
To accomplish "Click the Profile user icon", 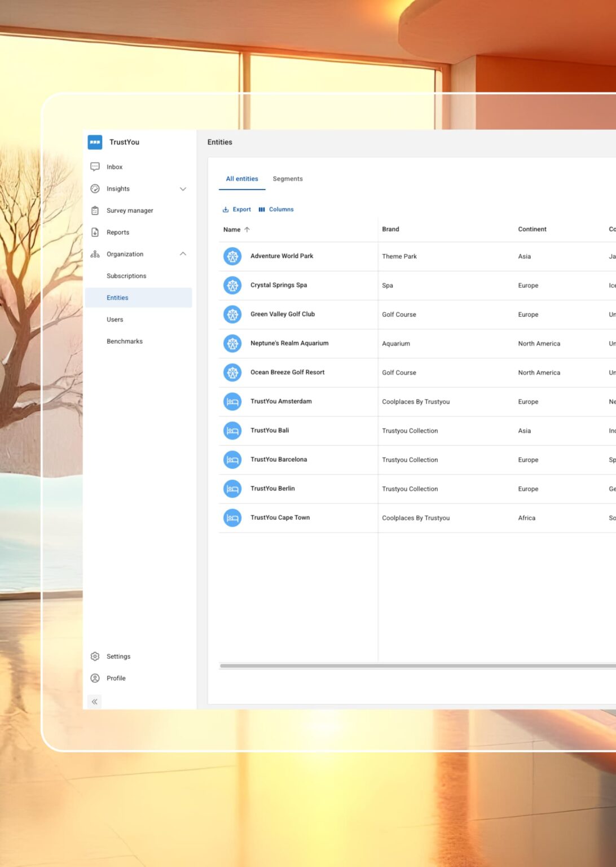I will 95,678.
